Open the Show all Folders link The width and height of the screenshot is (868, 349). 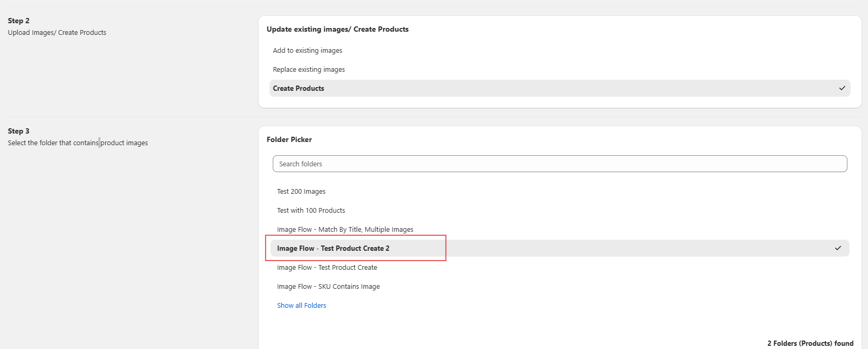(x=301, y=306)
